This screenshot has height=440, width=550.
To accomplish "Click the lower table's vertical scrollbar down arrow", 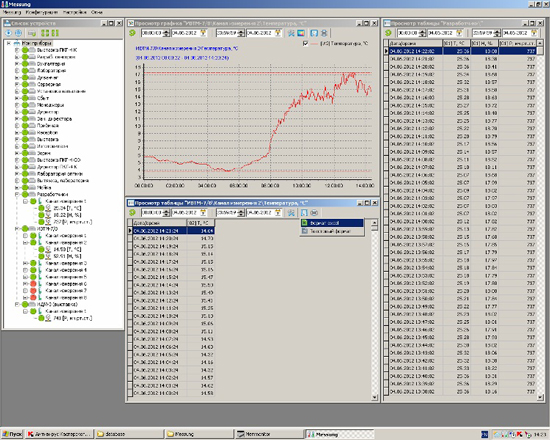I will click(374, 397).
